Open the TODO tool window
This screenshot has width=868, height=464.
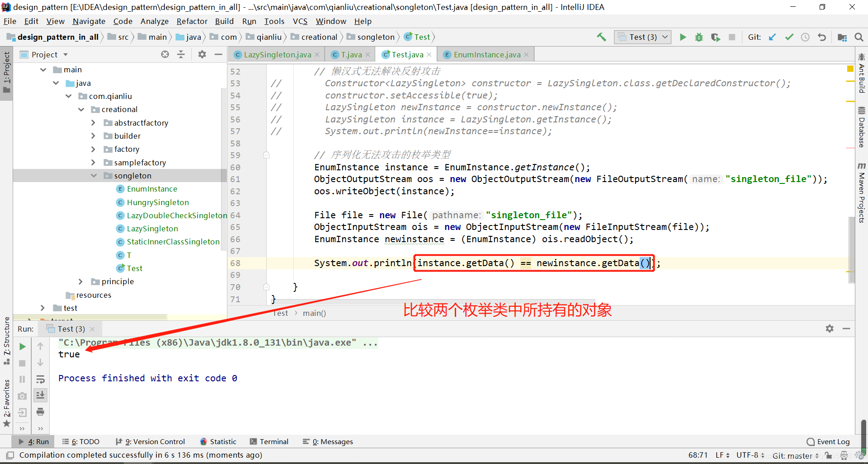[x=81, y=441]
